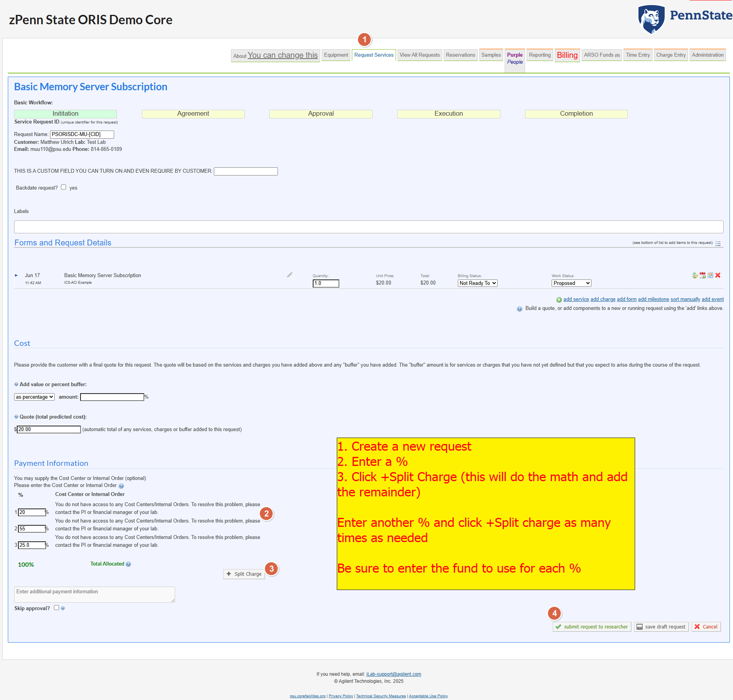Click the Agreement workflow step
The image size is (733, 700).
[193, 114]
